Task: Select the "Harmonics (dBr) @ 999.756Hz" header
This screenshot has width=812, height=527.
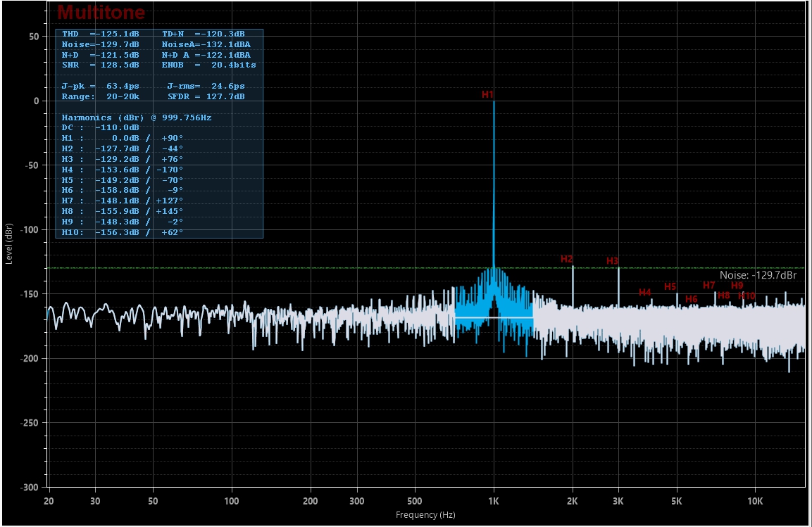Action: 136,118
